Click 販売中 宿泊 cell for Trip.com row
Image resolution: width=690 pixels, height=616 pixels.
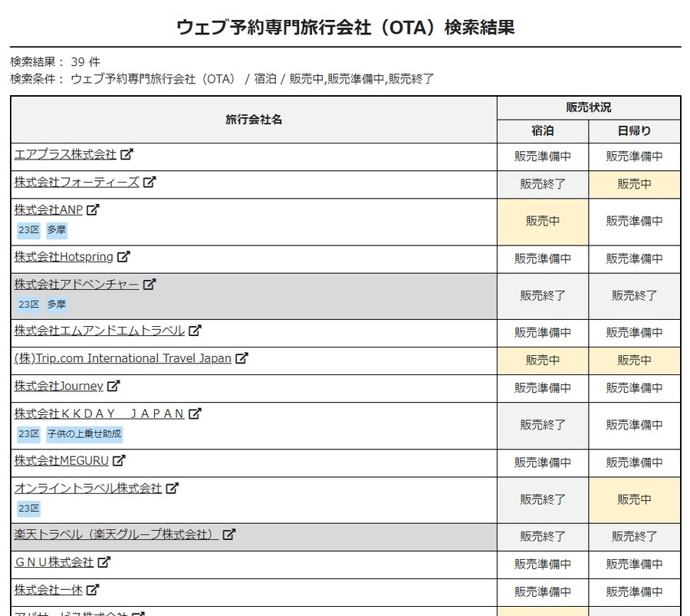[x=543, y=361]
